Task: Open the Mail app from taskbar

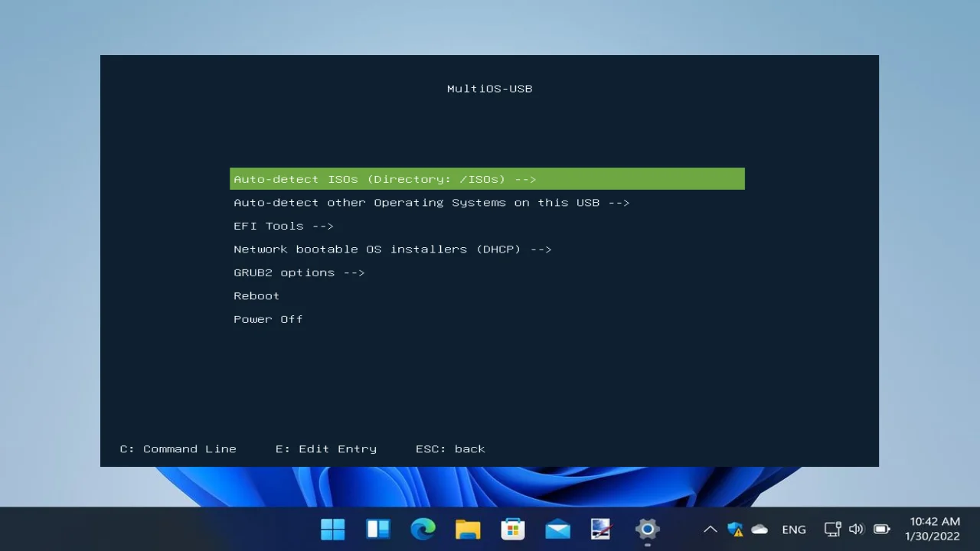Action: coord(557,529)
